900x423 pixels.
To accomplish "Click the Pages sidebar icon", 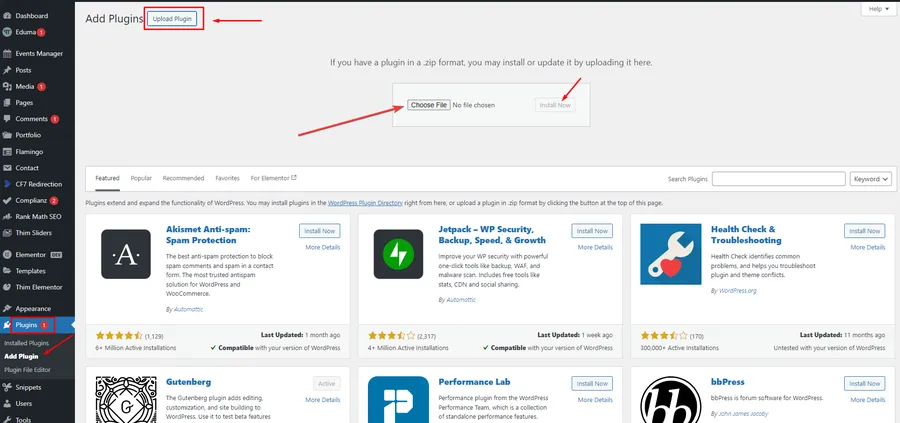I will point(7,103).
